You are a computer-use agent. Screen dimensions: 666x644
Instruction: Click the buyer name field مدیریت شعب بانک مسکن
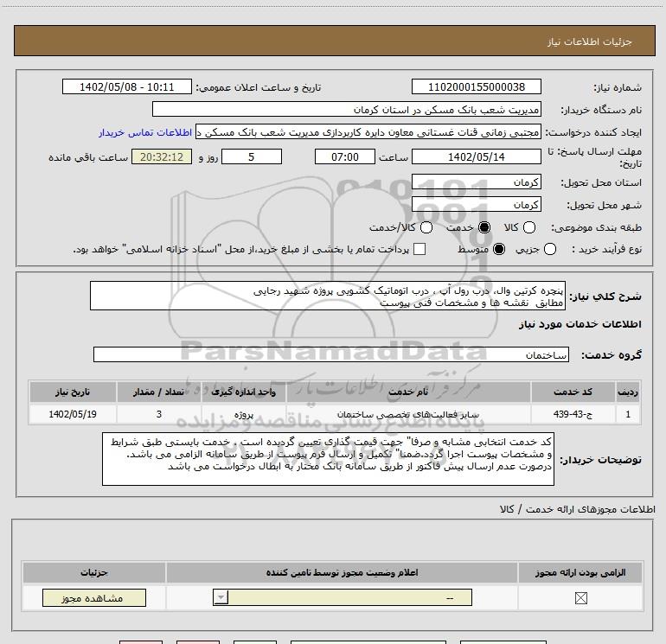(347, 109)
